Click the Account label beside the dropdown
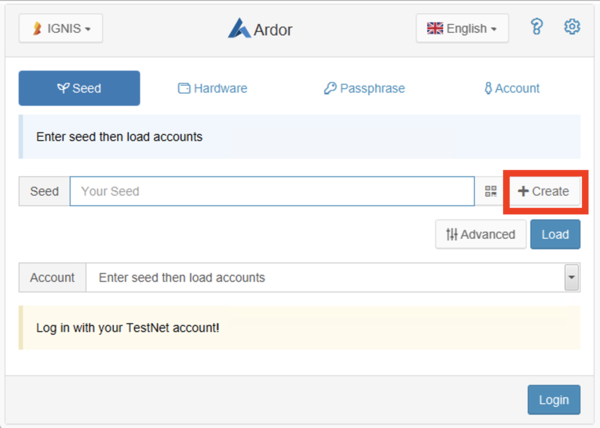Image resolution: width=600 pixels, height=428 pixels. pyautogui.click(x=52, y=277)
